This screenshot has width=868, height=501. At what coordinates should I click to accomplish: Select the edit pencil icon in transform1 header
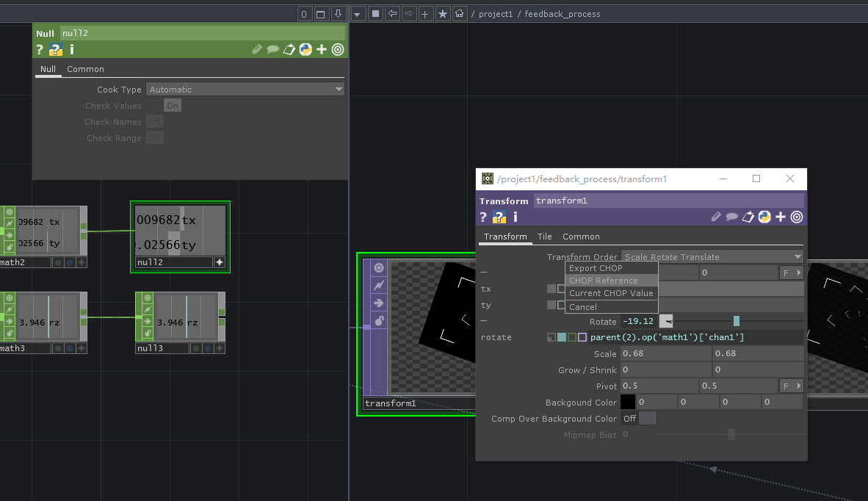pos(716,217)
